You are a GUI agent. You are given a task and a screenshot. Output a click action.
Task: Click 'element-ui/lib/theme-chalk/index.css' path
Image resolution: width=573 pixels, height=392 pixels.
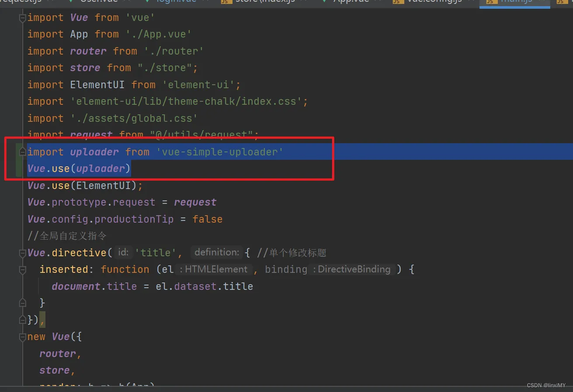tap(186, 101)
